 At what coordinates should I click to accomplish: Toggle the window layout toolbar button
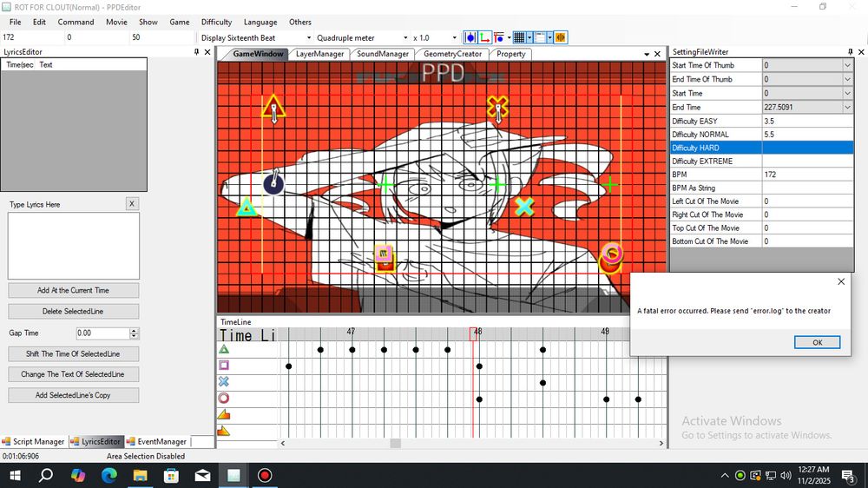(x=540, y=37)
